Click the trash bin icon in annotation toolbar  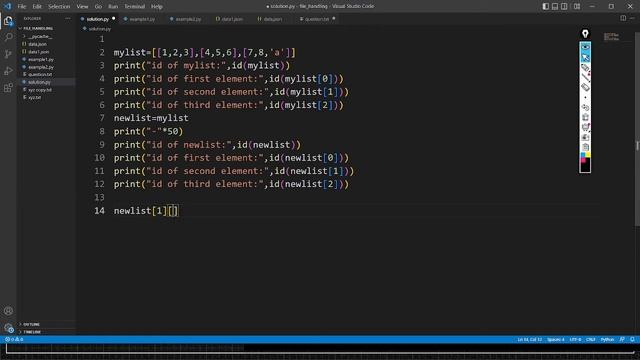click(585, 117)
